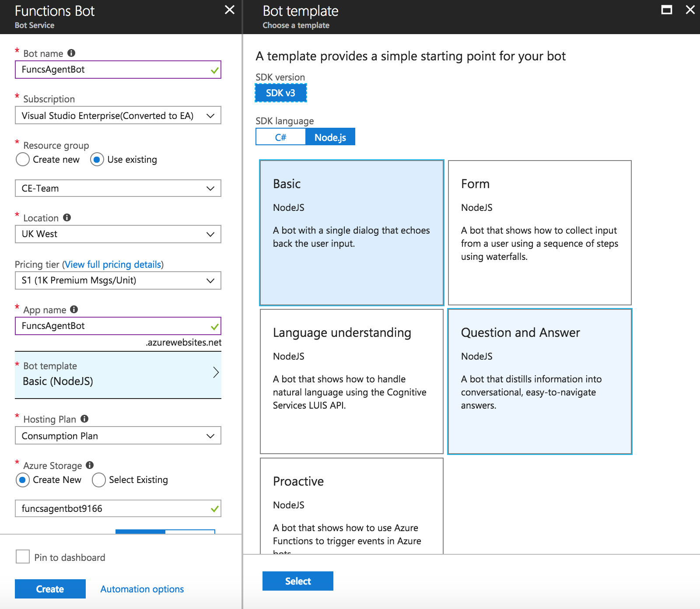Open the S1 pricing tier dropdown

tap(118, 280)
